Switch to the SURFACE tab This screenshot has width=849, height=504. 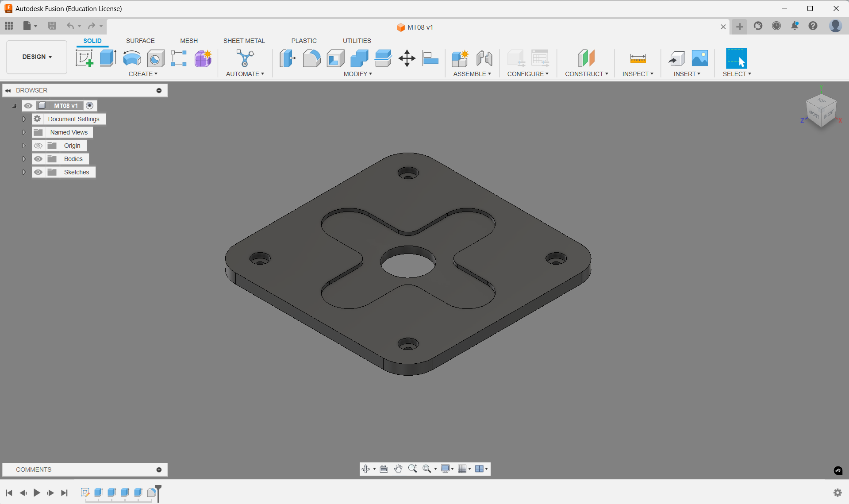140,41
